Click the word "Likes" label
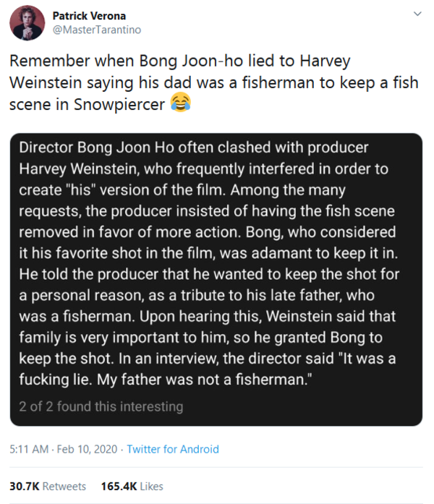Viewport: 434px width, 504px height. pyautogui.click(x=150, y=486)
